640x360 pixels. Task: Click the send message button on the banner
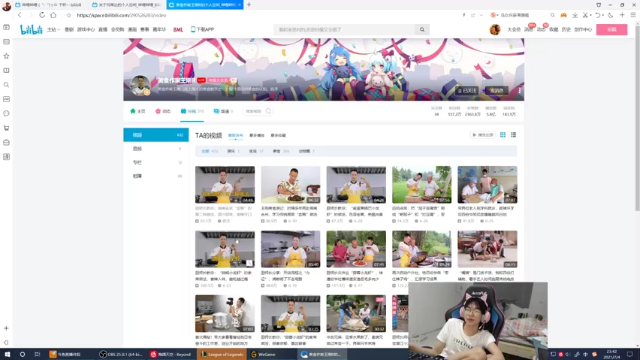click(x=496, y=90)
